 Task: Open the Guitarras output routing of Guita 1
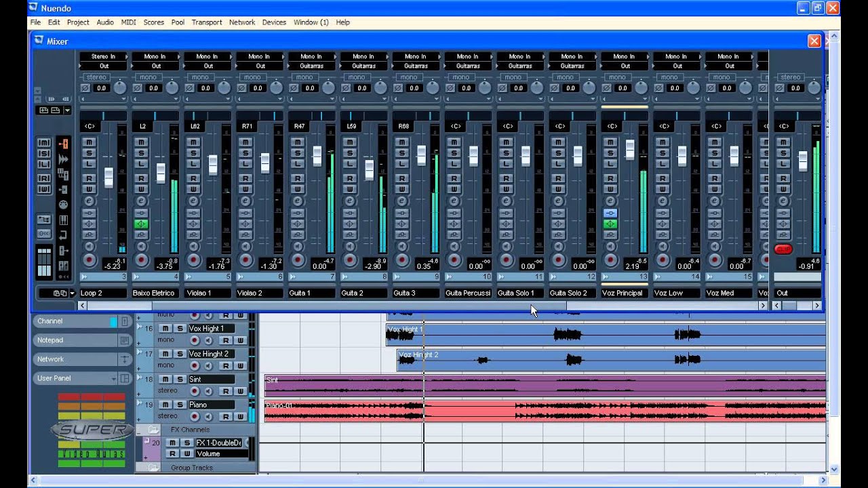[x=311, y=66]
